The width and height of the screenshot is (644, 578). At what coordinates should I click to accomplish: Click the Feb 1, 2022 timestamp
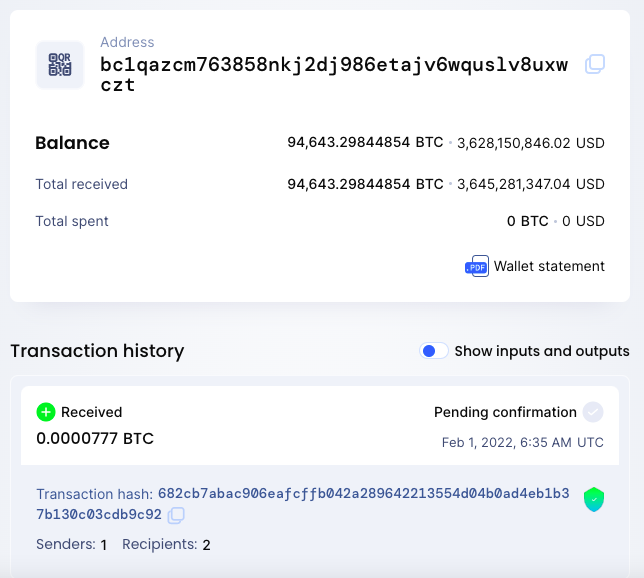[522, 442]
